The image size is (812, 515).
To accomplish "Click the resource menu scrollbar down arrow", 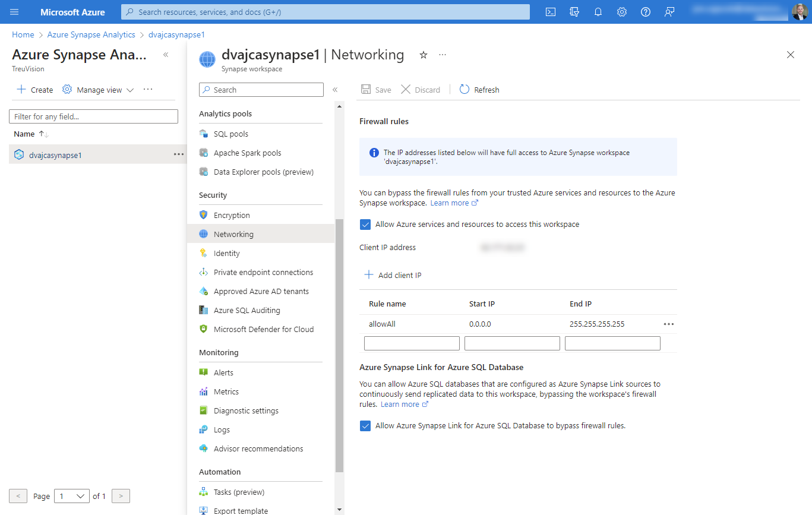I will click(x=340, y=510).
